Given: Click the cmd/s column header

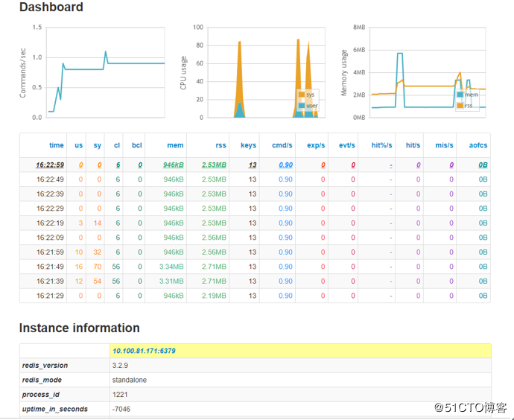Looking at the screenshot, I should click(x=282, y=145).
